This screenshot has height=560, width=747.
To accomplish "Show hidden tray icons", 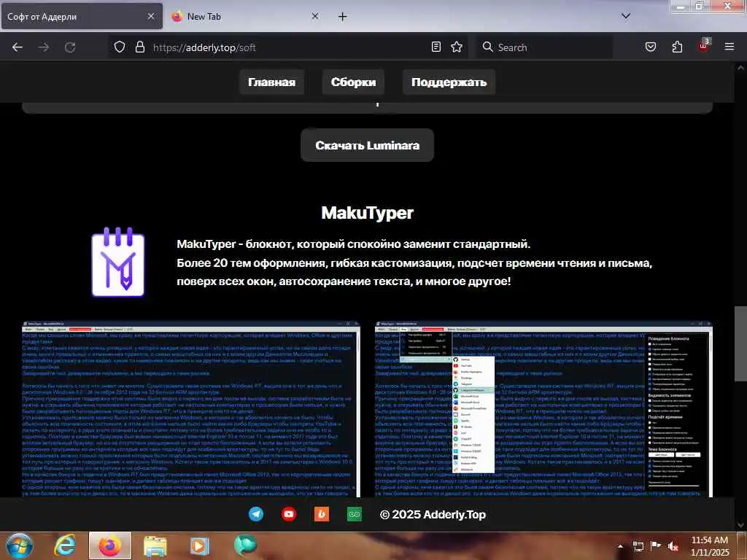I will tap(620, 546).
